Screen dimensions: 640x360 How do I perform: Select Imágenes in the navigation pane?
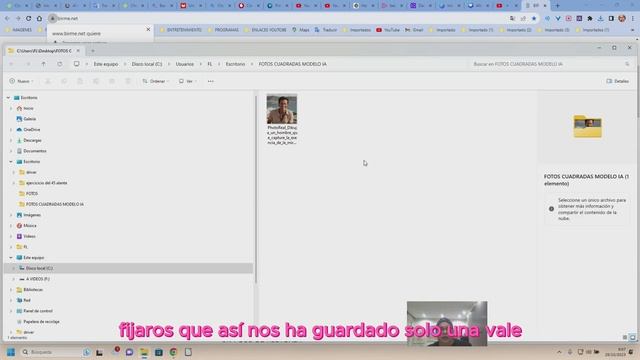[32, 215]
